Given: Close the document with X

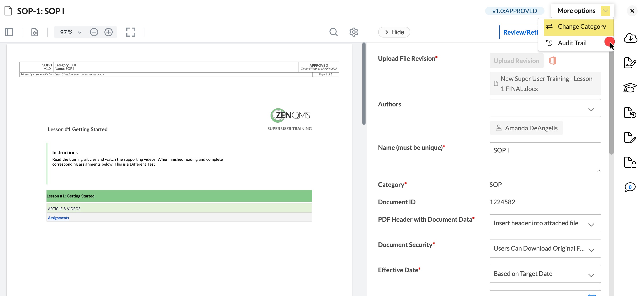Looking at the screenshot, I should click(x=632, y=11).
